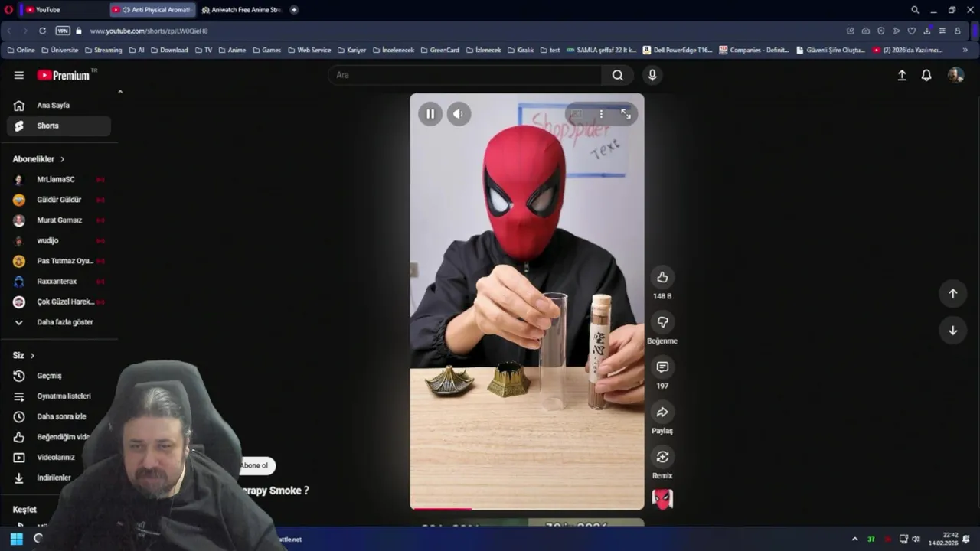
Task: Open the Güldür Güldür subscription
Action: tap(59, 200)
